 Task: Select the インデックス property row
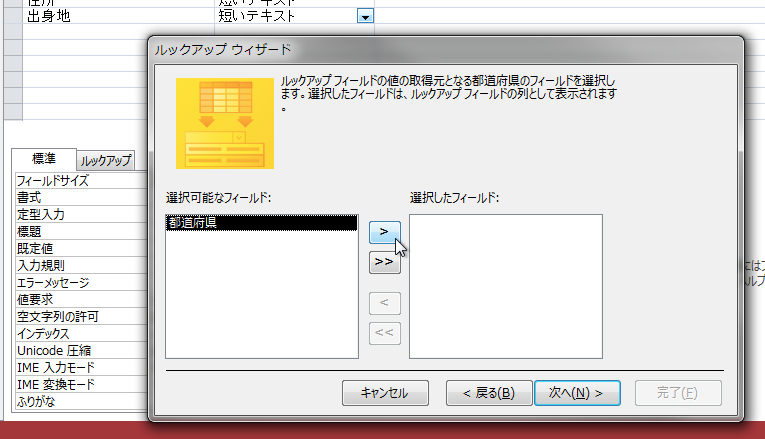coord(81,334)
